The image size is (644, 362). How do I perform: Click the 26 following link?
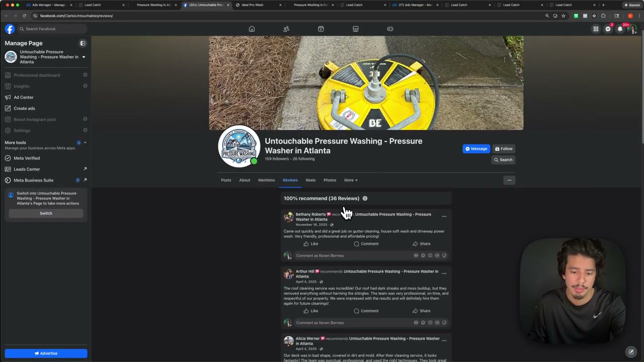point(303,159)
